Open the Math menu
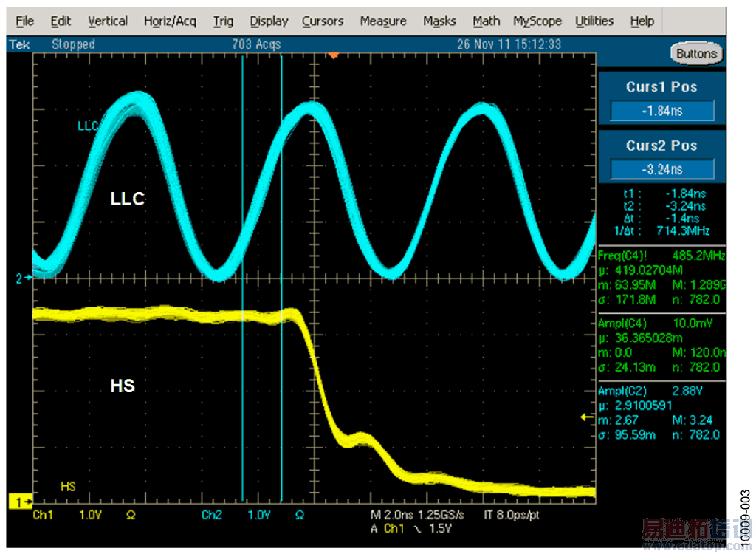The height and width of the screenshot is (554, 756). (x=486, y=21)
